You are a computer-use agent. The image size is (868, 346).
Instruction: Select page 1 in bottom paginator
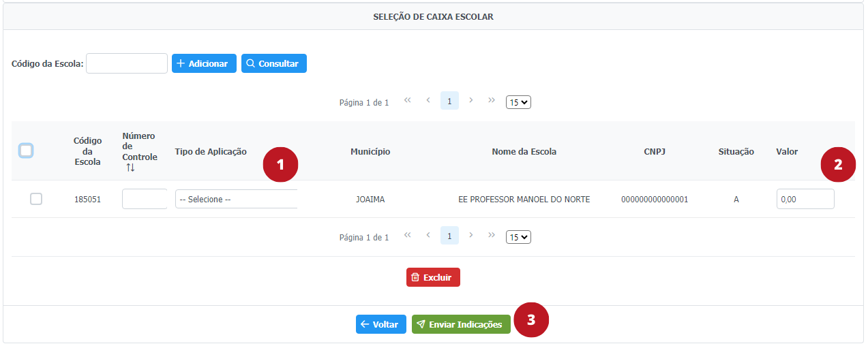pyautogui.click(x=449, y=236)
